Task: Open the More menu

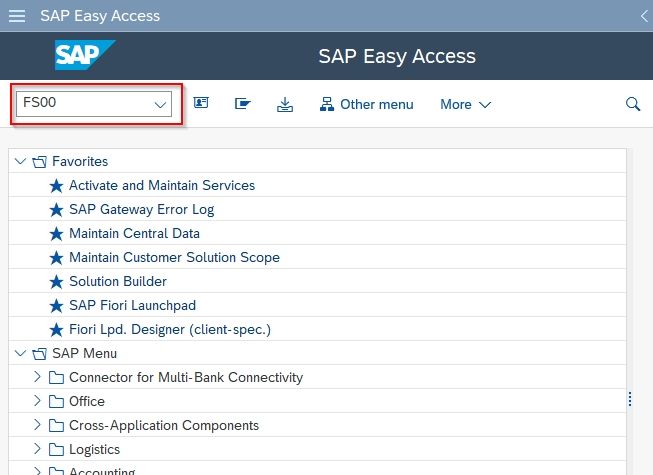Action: 466,104
